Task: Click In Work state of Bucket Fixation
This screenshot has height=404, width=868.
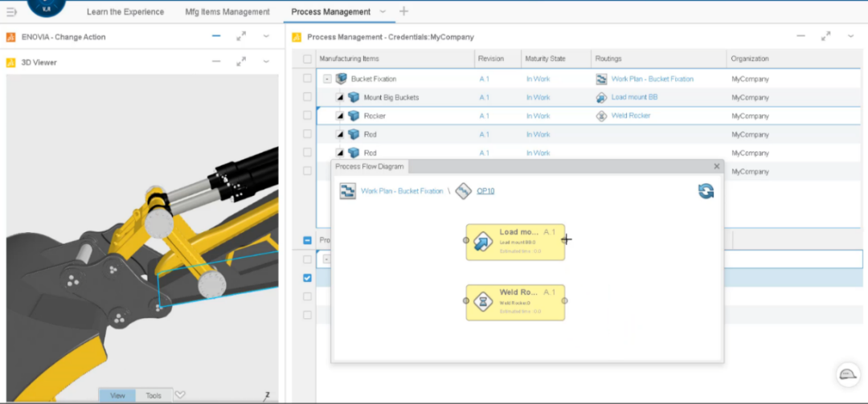Action: pyautogui.click(x=538, y=80)
